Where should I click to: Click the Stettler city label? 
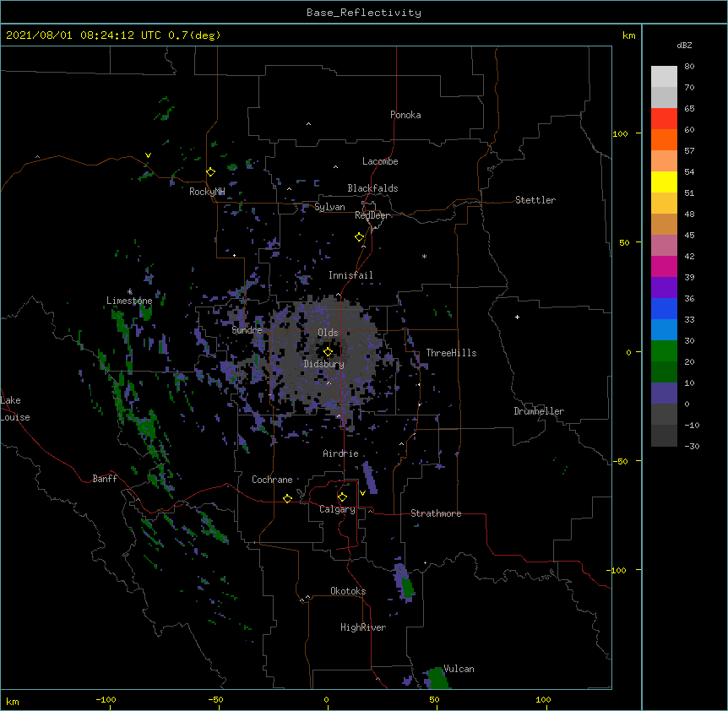[535, 200]
